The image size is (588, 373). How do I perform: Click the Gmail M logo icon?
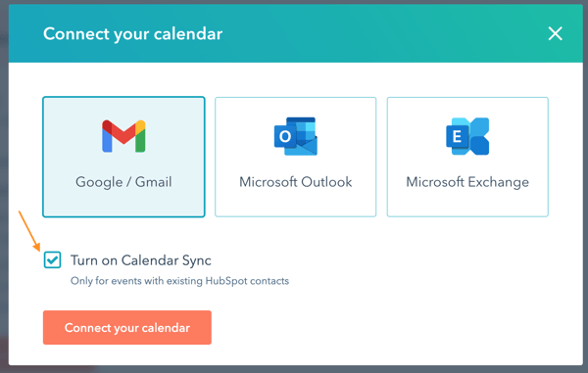pyautogui.click(x=123, y=136)
